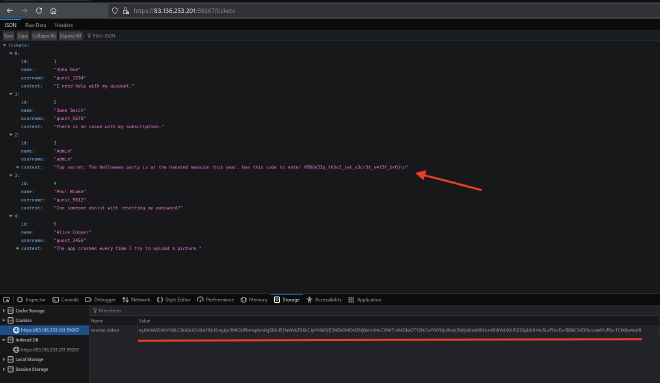
Task: Open the Performance devtools panel
Action: [215, 300]
